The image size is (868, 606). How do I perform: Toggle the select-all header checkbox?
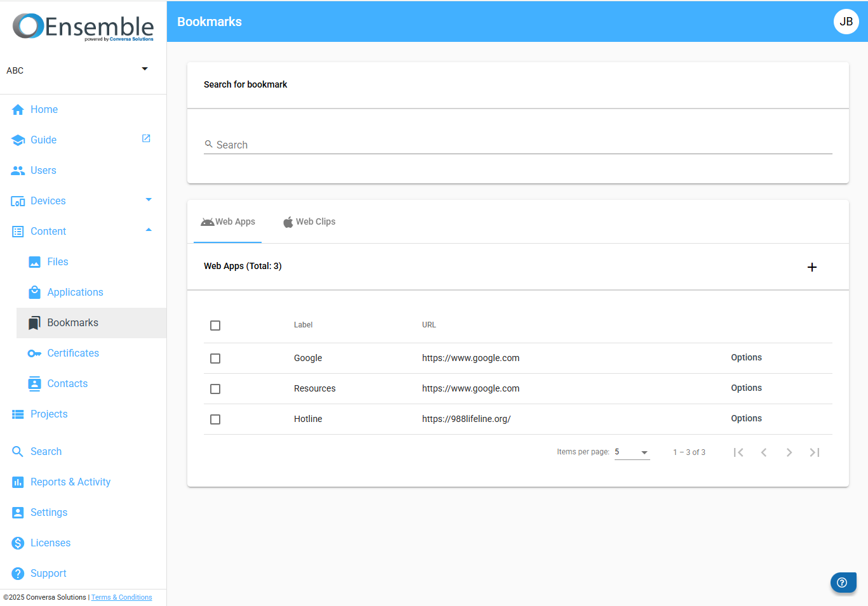pyautogui.click(x=215, y=326)
